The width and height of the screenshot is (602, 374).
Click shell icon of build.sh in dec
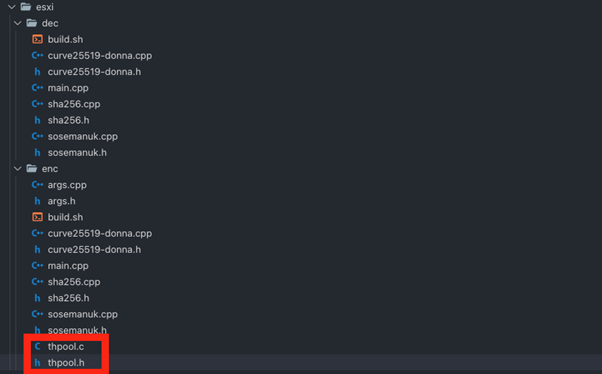37,39
